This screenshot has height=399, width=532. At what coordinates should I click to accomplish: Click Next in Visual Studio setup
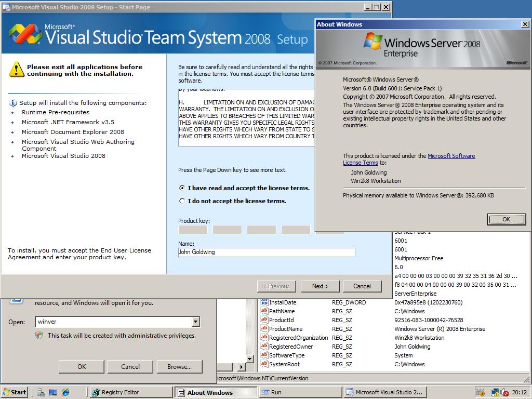click(320, 286)
